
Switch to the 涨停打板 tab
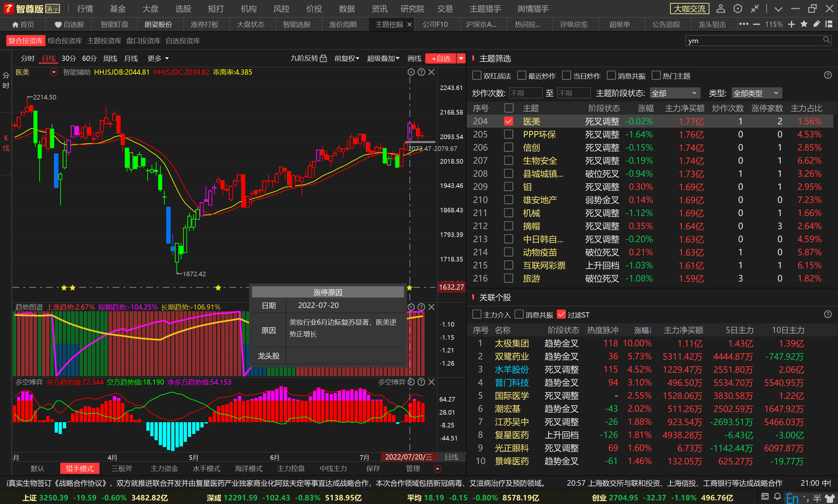click(x=205, y=25)
